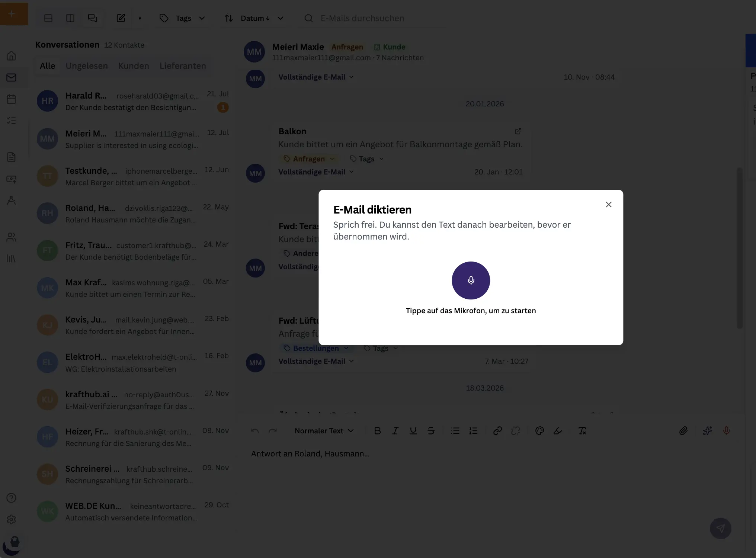Click the Kunde label next to Meieri Maxie

pos(390,47)
